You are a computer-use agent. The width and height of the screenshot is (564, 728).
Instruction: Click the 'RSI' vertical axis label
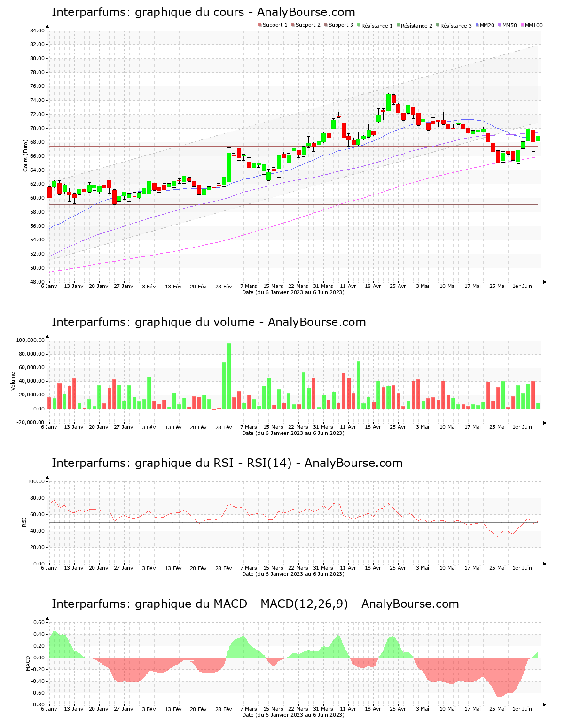24,522
